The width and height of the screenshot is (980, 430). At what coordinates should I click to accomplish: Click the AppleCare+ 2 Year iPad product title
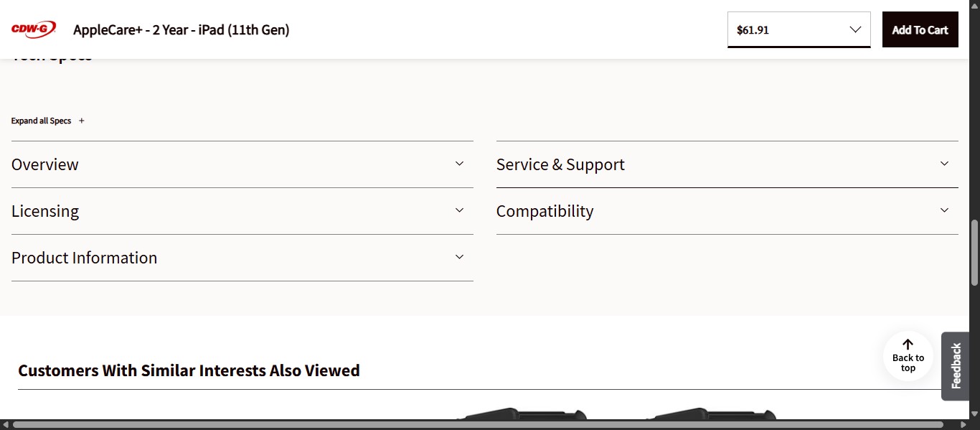click(x=181, y=29)
